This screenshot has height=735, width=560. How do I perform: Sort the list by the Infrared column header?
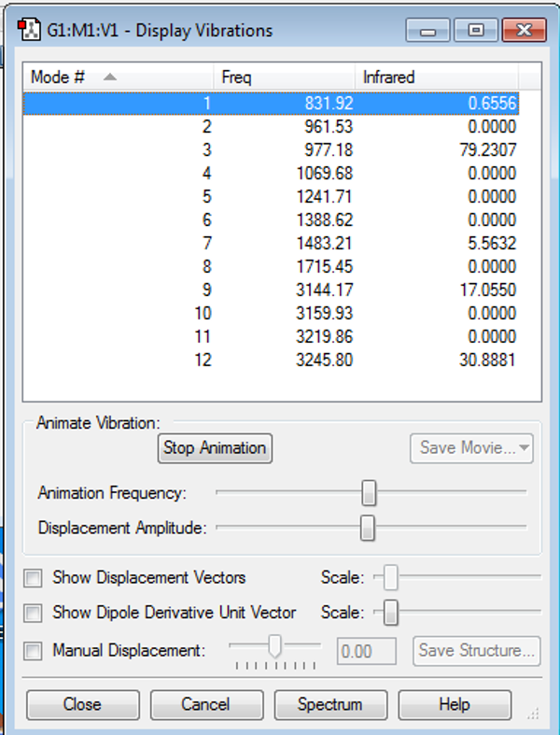tap(437, 77)
